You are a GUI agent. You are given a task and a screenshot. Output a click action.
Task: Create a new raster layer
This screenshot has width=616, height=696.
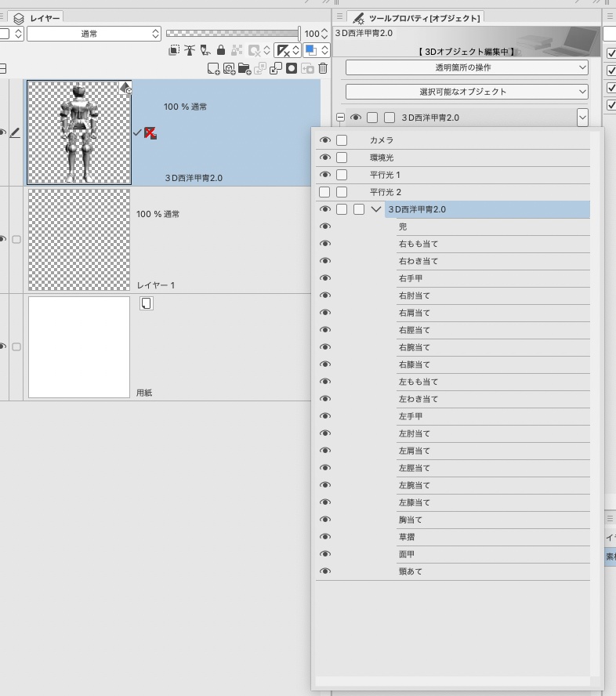[x=213, y=68]
